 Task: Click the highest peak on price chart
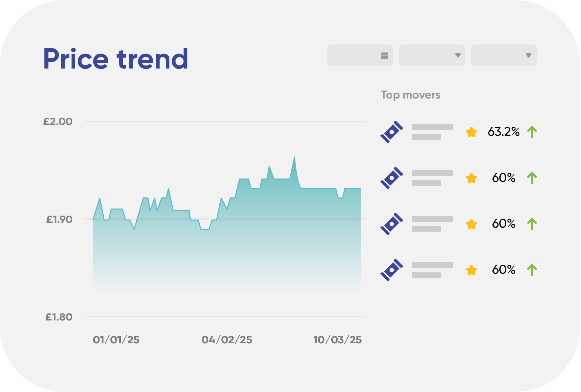[x=294, y=158]
